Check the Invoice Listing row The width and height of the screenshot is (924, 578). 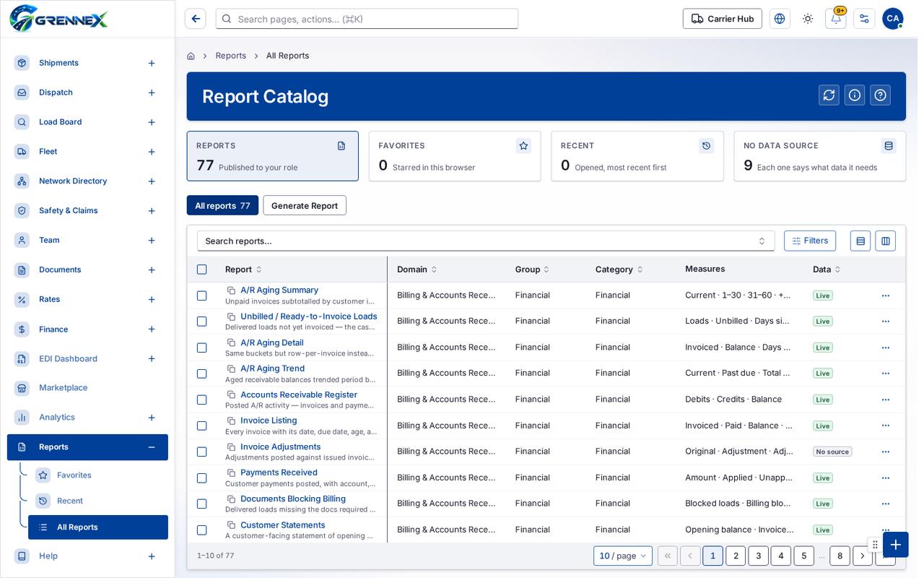click(202, 426)
